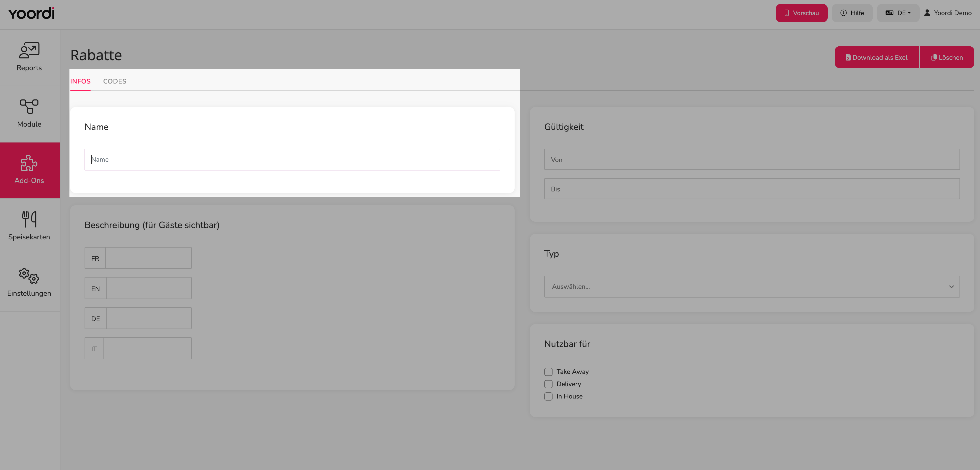Open the DE language dropdown

(x=898, y=13)
